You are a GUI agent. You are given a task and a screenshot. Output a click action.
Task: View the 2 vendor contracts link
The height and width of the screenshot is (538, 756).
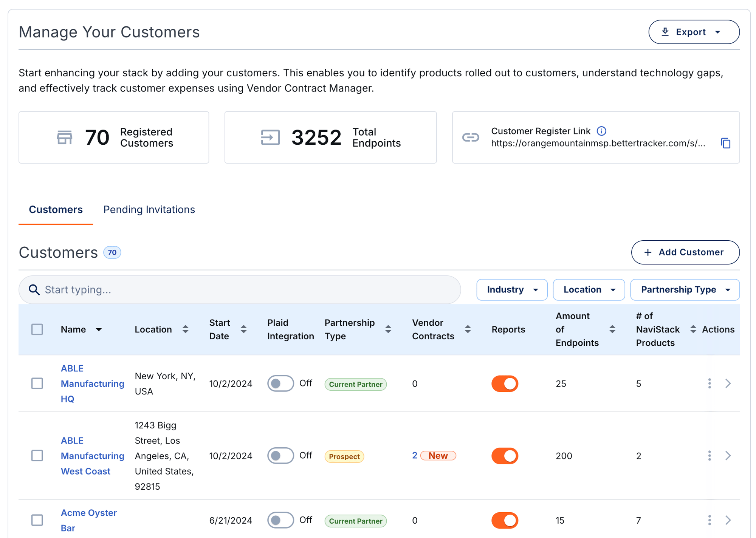pos(415,456)
